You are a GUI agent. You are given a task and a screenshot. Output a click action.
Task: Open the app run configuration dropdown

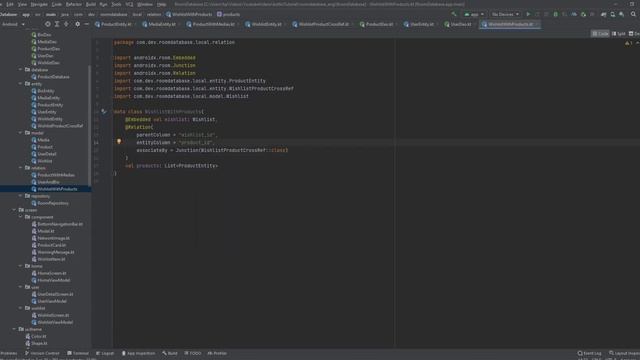[474, 14]
